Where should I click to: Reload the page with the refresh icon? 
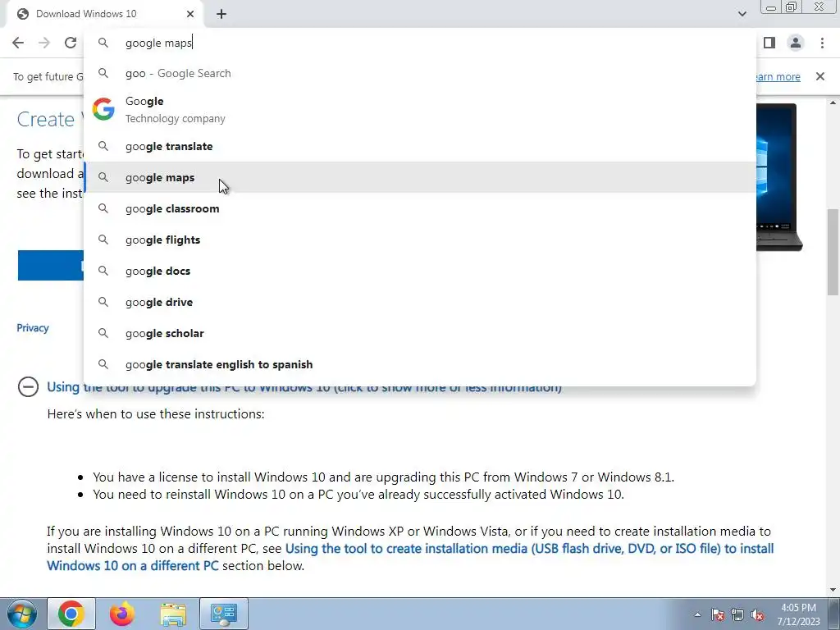click(x=71, y=43)
